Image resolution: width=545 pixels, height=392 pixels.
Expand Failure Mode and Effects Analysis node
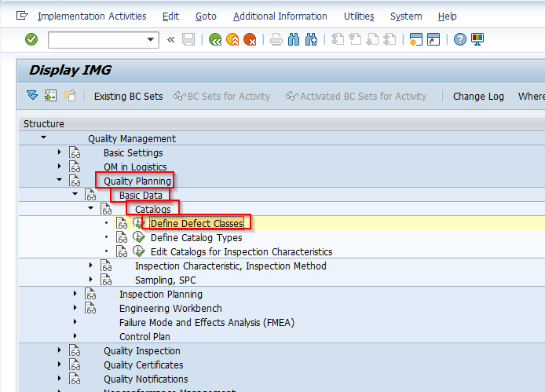click(x=75, y=322)
